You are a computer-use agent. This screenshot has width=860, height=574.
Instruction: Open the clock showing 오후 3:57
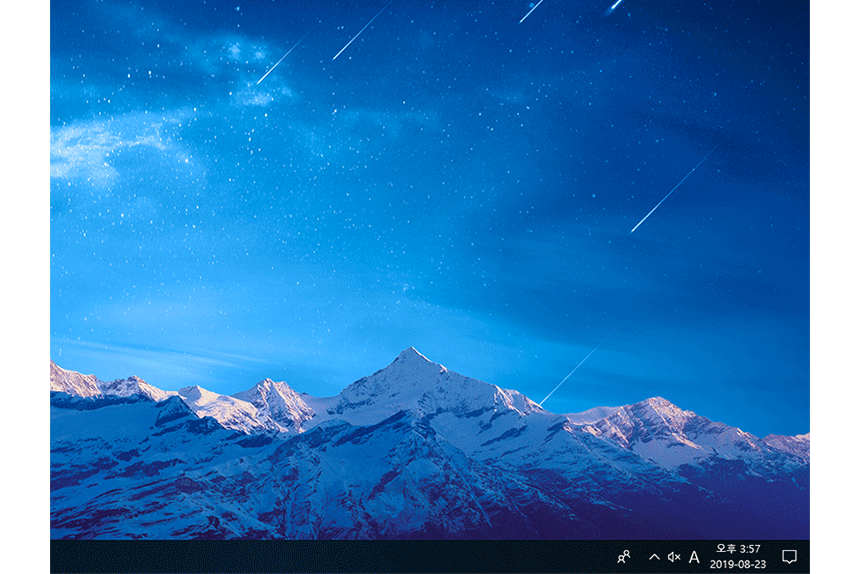point(737,549)
